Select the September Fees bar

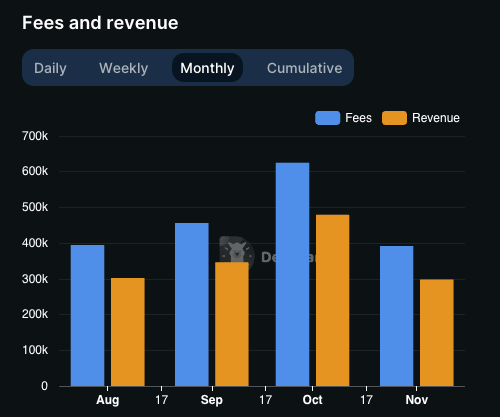point(192,305)
